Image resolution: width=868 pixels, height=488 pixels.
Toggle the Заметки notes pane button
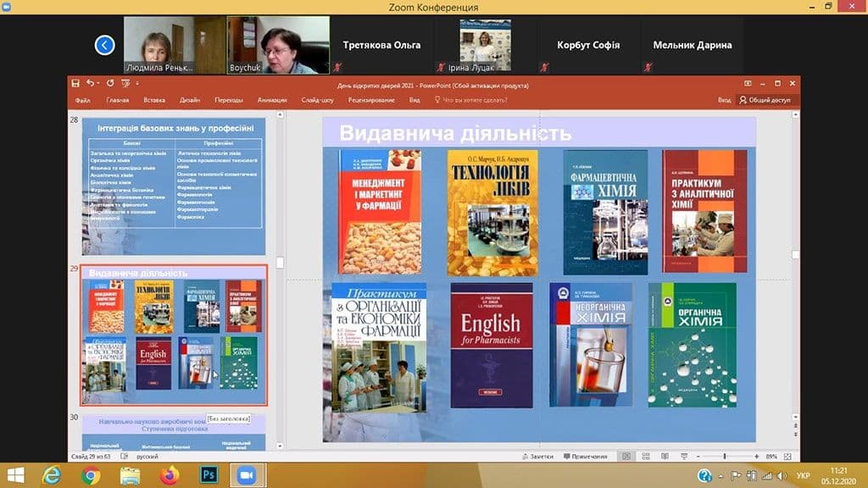pyautogui.click(x=537, y=457)
